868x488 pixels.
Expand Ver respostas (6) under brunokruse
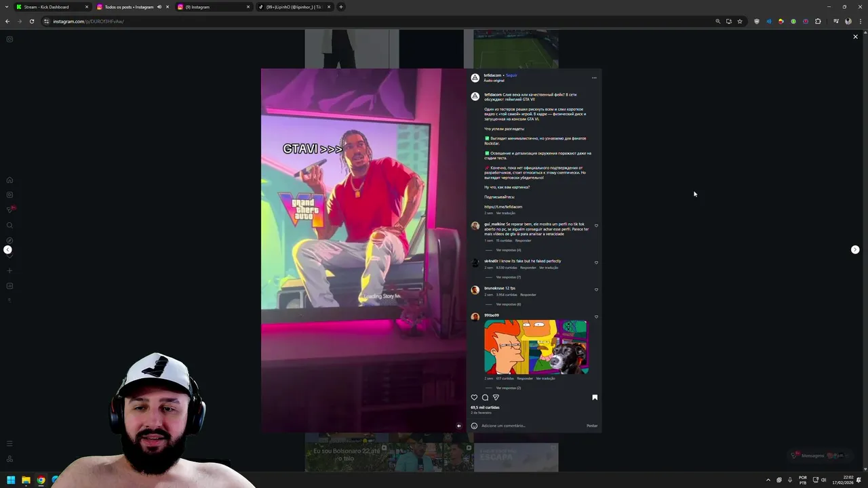(508, 304)
